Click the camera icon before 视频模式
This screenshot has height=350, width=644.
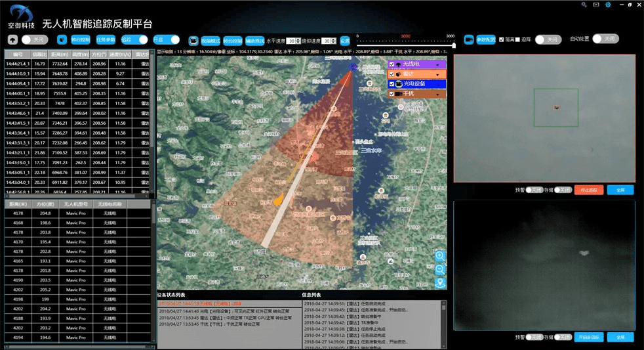[x=193, y=40]
